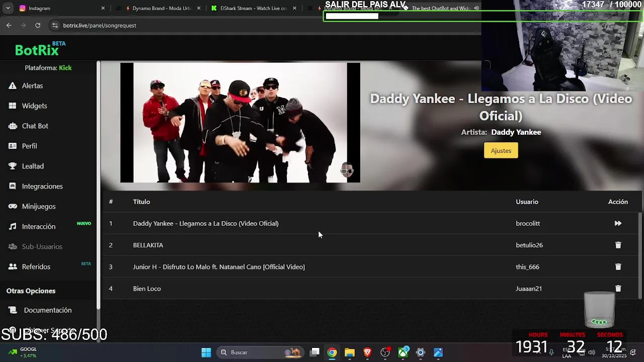644x362 pixels.
Task: Open the Documentación link in sidebar
Action: pos(47,310)
